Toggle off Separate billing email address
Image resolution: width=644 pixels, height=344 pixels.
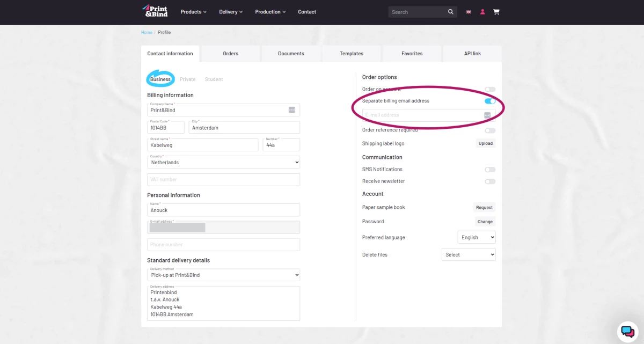coord(490,101)
